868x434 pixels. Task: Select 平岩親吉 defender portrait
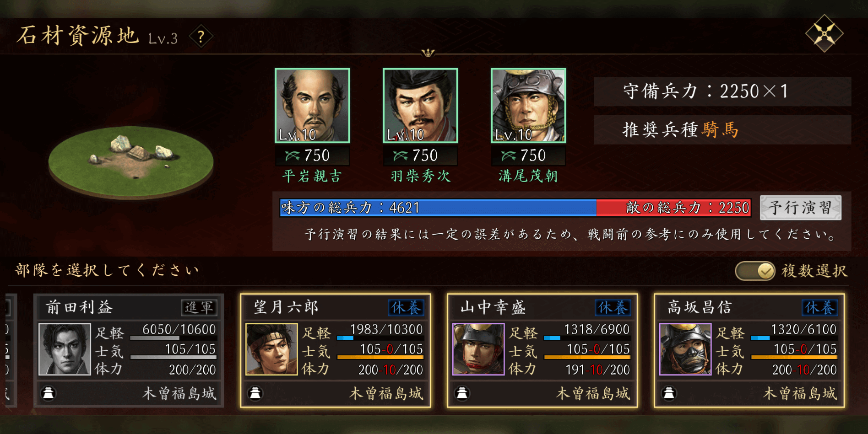tap(312, 106)
